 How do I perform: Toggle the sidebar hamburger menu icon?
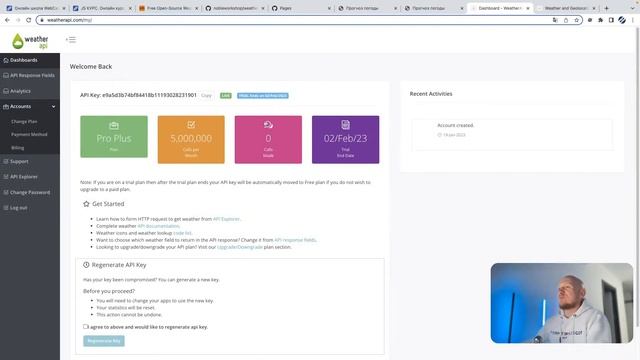click(x=71, y=40)
